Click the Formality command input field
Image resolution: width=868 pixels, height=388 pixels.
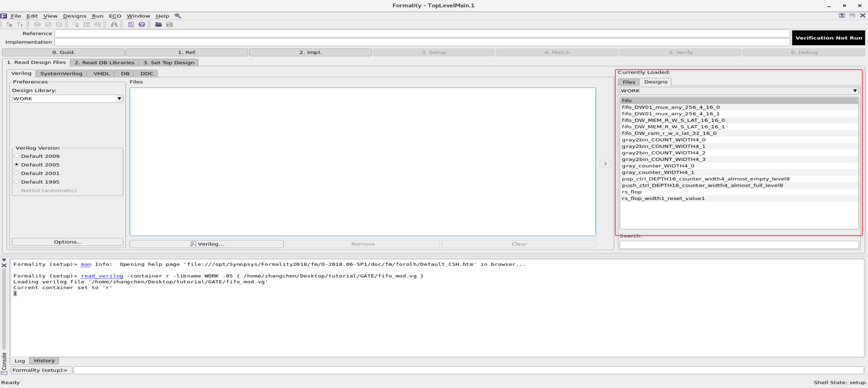(x=469, y=370)
